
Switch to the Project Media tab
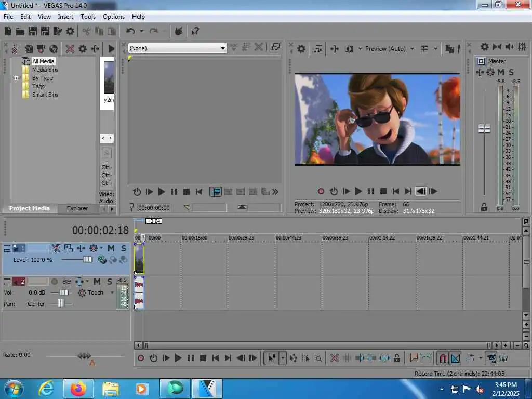coord(29,208)
